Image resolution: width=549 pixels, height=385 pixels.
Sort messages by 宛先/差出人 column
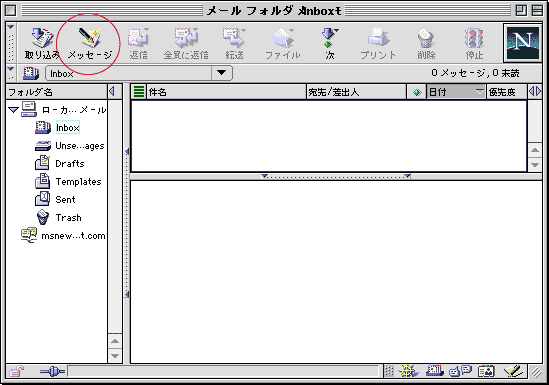coord(356,92)
